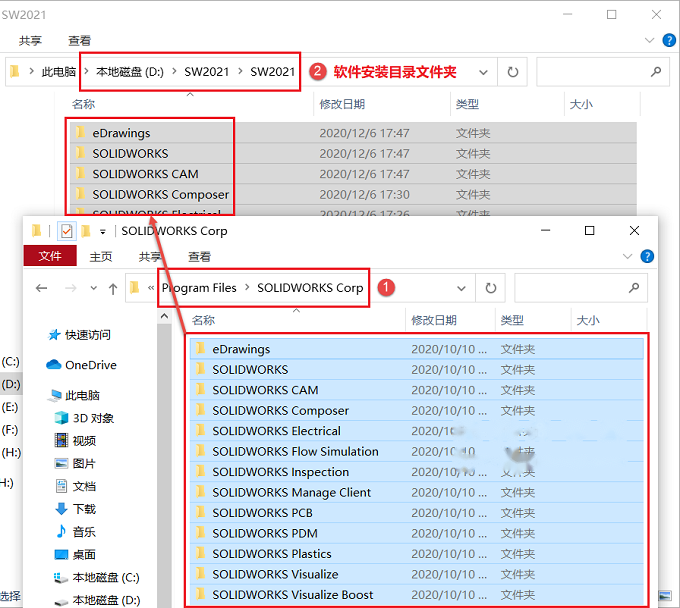
Task: Click breadcrumb chevron after Program Files
Action: [x=247, y=287]
